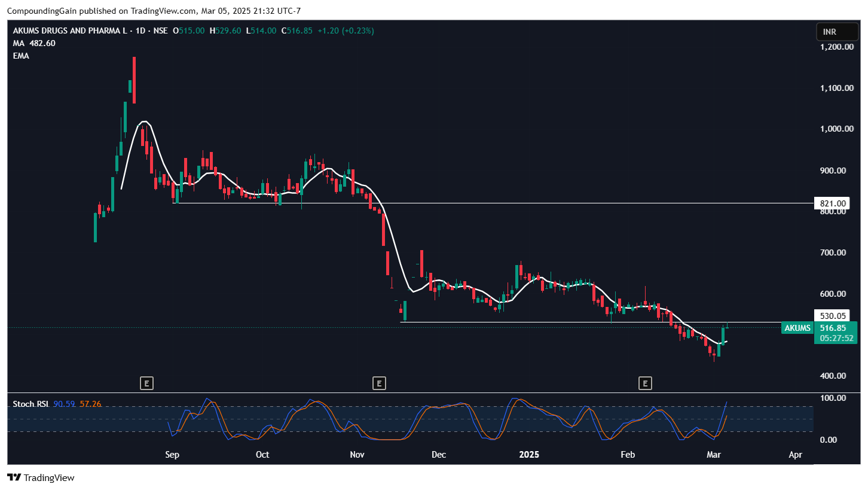Image resolution: width=868 pixels, height=490 pixels.
Task: Click the Stoch RSI indicator label
Action: point(31,404)
